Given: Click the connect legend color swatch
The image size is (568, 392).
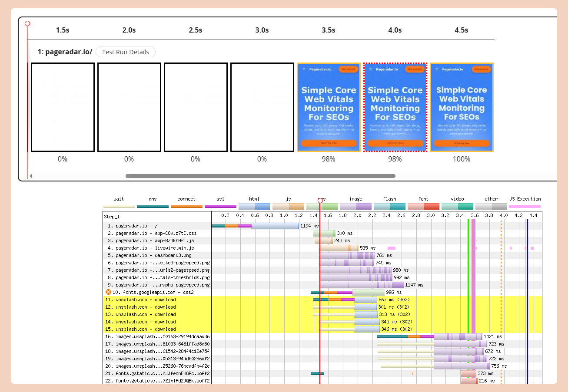Looking at the screenshot, I should click(186, 206).
